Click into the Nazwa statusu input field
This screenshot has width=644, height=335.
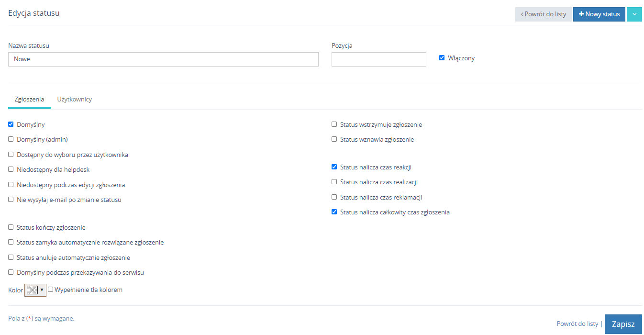(163, 59)
